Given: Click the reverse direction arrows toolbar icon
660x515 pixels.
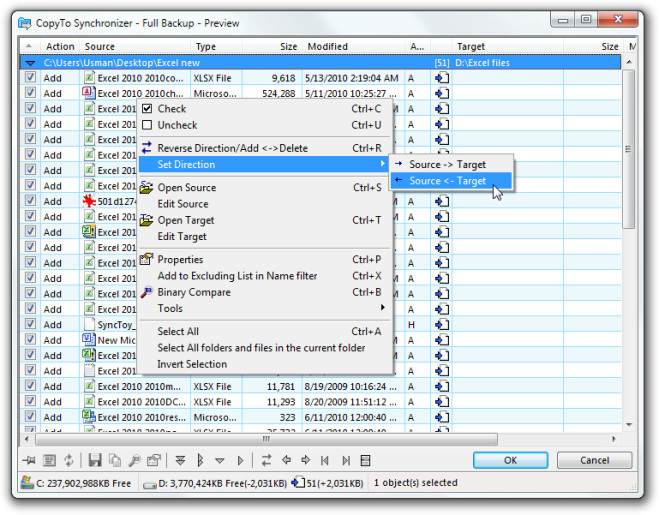Looking at the screenshot, I should click(266, 461).
